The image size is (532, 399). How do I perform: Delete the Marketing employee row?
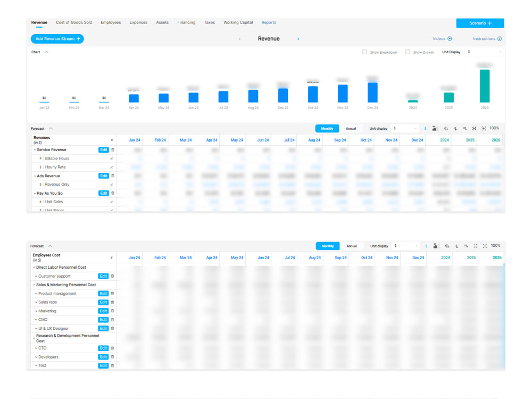tap(112, 311)
